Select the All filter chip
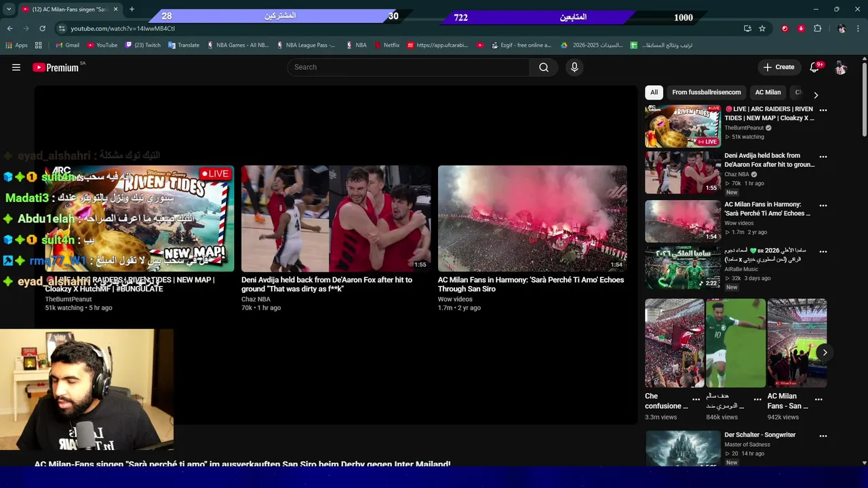This screenshot has height=488, width=868. [x=654, y=92]
